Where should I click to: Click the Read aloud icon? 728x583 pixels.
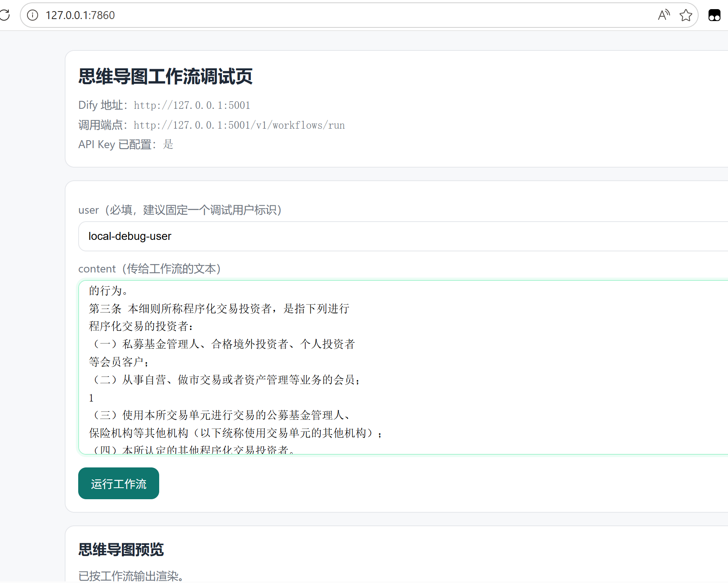(x=664, y=15)
